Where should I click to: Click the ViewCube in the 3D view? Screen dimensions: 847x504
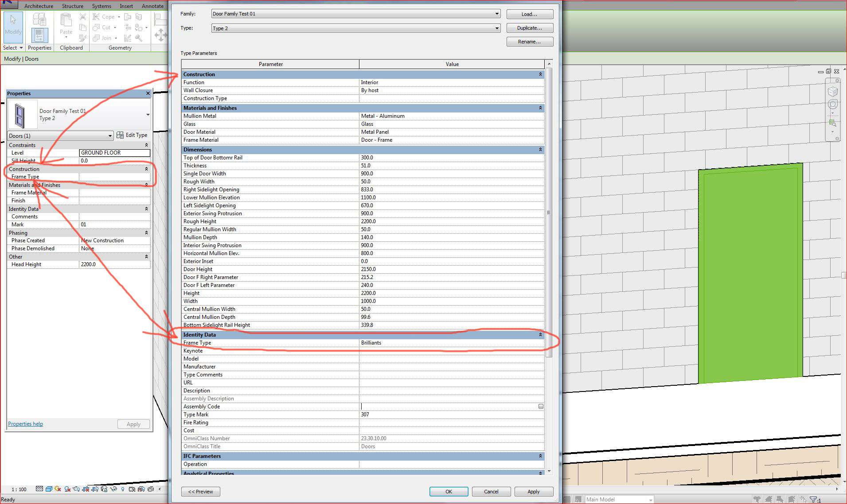[x=833, y=92]
